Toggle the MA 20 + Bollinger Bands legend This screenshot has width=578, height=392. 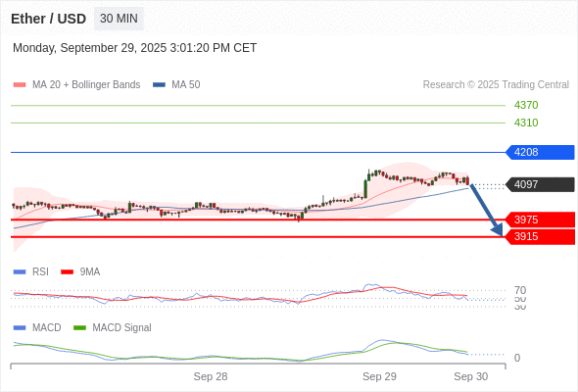click(x=76, y=85)
